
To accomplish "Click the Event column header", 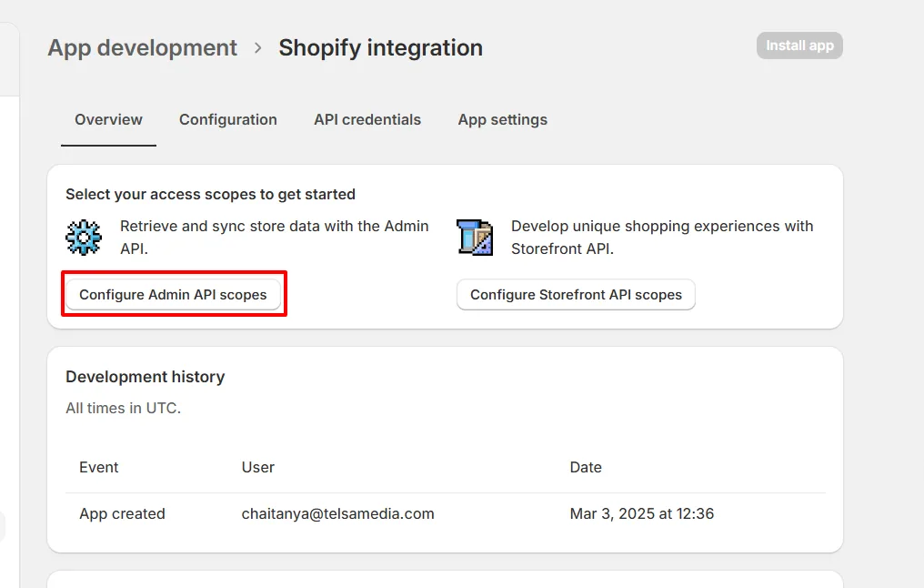I will coord(99,467).
